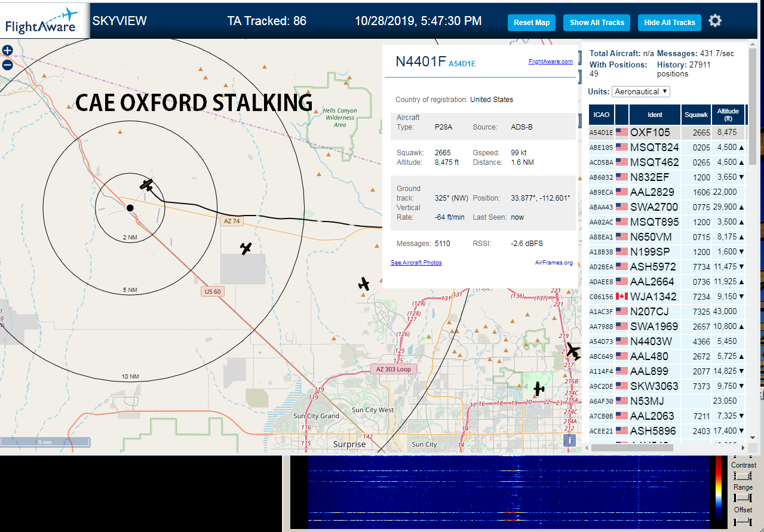Select the N650VM aircraft row
The height and width of the screenshot is (532, 764).
point(667,237)
